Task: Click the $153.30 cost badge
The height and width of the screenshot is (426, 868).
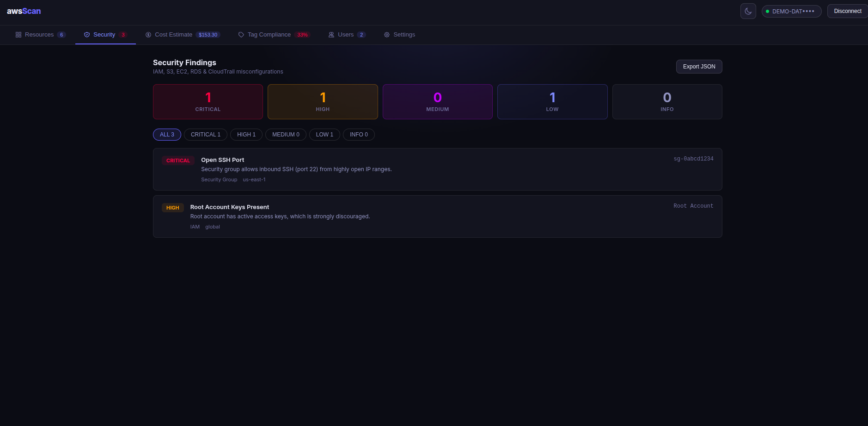Action: pyautogui.click(x=208, y=35)
